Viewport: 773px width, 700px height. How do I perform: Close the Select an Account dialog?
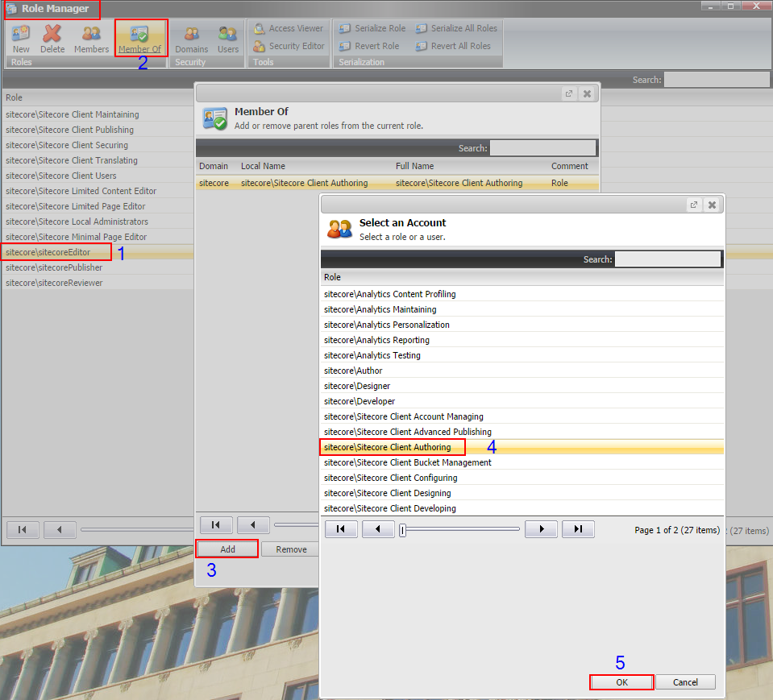coord(712,205)
